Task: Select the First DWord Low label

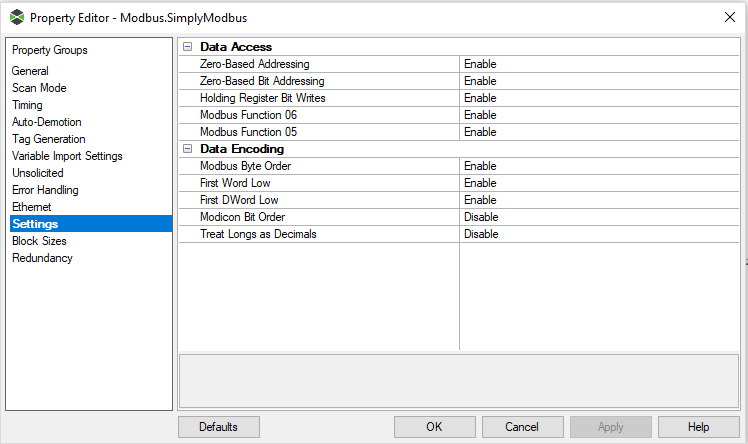Action: (x=239, y=200)
